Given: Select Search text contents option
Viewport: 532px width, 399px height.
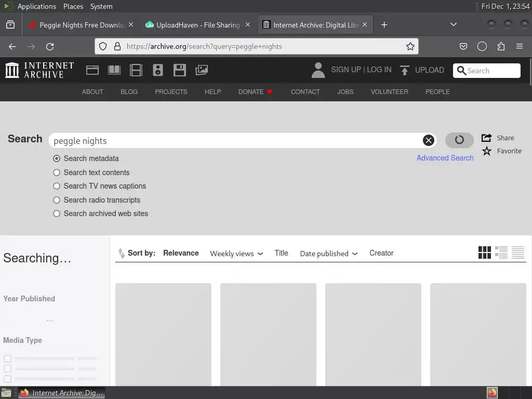Looking at the screenshot, I should point(57,172).
